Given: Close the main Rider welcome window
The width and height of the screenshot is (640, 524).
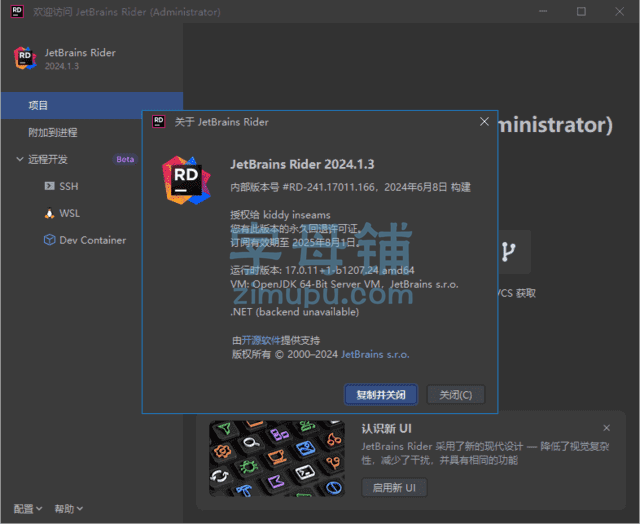Looking at the screenshot, I should point(619,11).
